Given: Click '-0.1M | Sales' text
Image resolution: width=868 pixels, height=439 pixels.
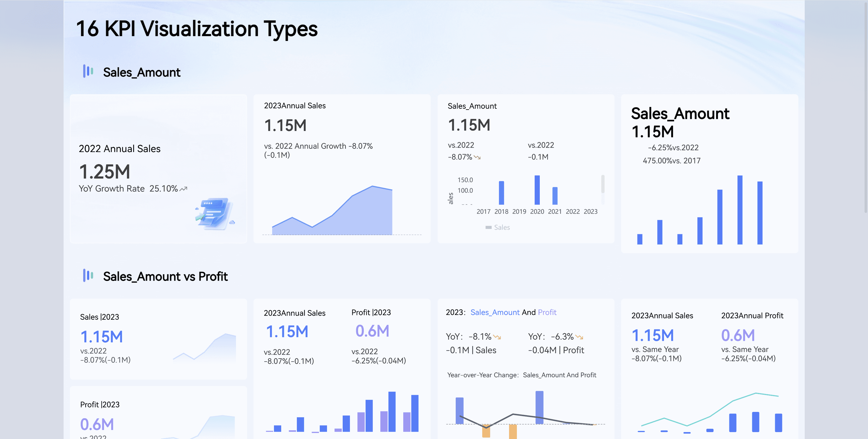Looking at the screenshot, I should (x=471, y=350).
